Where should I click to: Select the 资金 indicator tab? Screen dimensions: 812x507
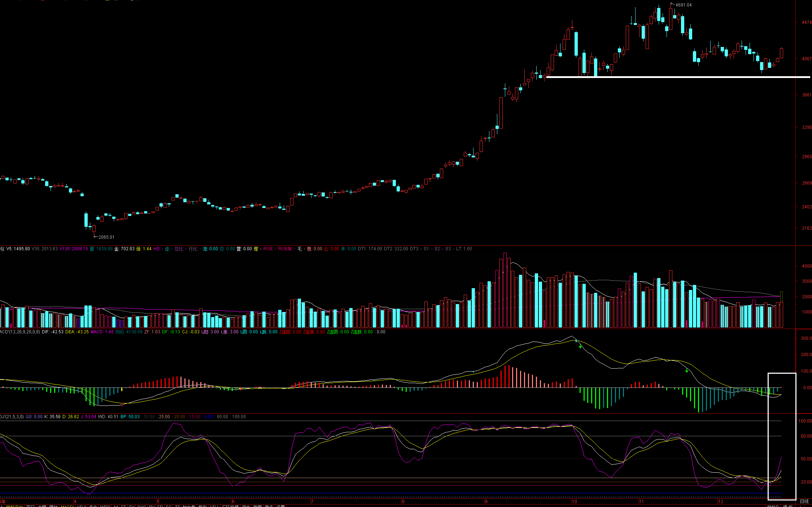click(246, 506)
